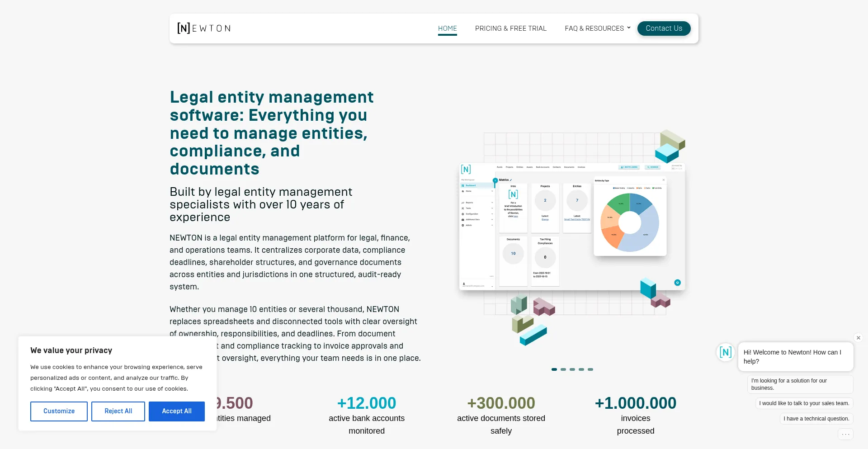This screenshot has height=449, width=868.
Task: Select the fourth carousel dot
Action: 581,369
